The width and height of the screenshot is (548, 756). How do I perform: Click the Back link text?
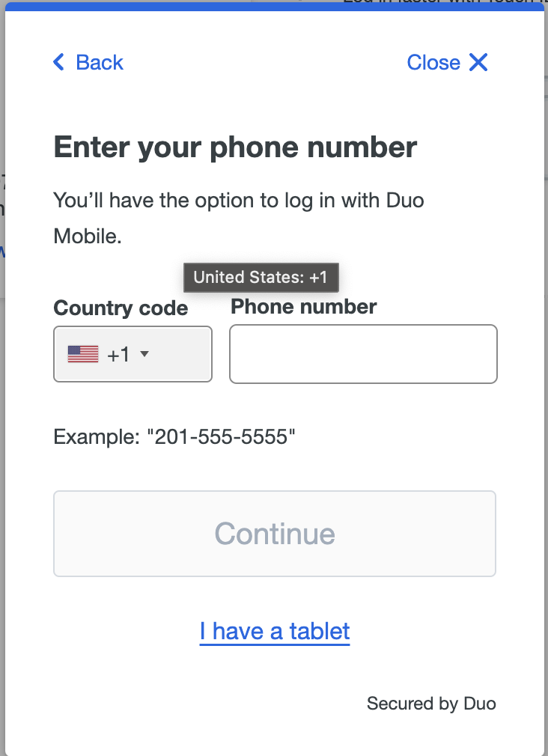click(100, 62)
